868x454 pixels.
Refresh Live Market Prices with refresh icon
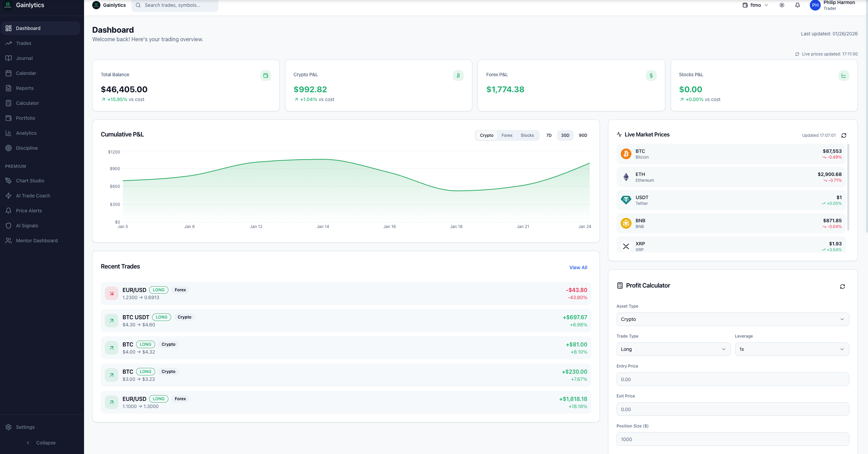[844, 135]
